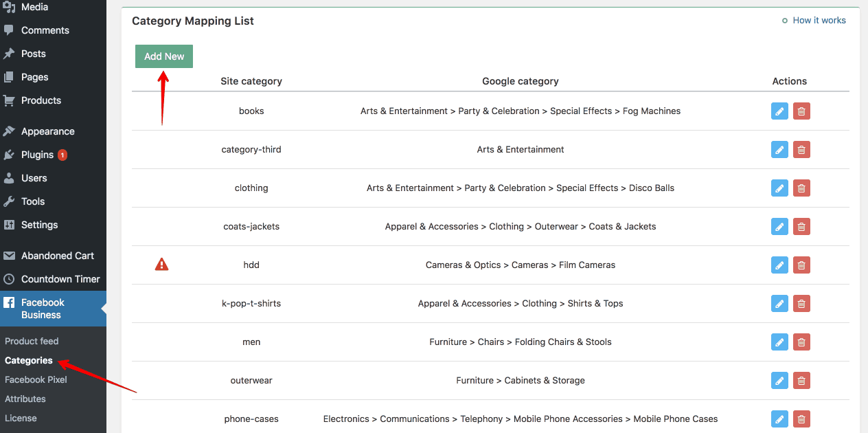Open the License page

pos(21,418)
